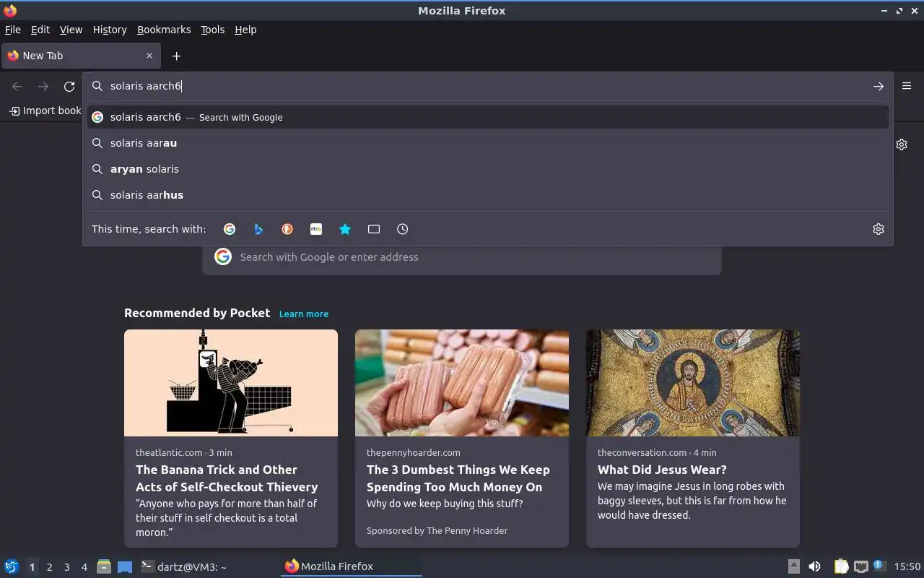Open the volume control in system tray
Image resolution: width=924 pixels, height=578 pixels.
[814, 566]
